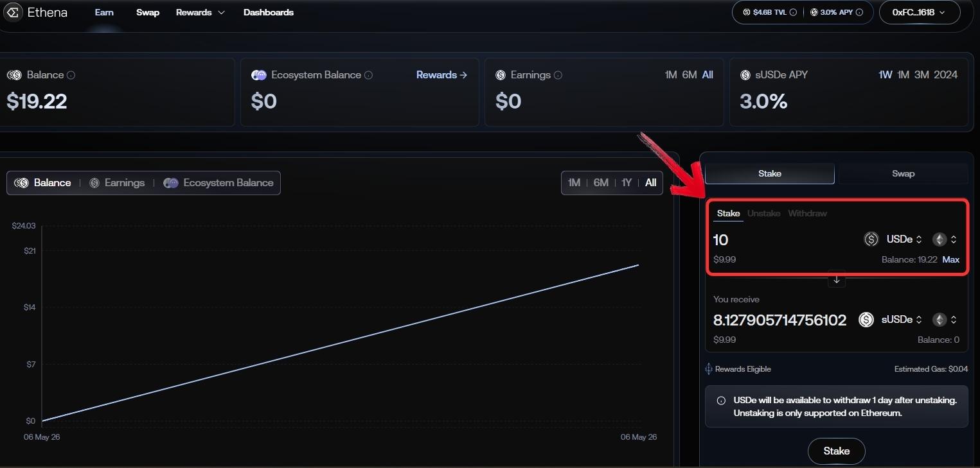The width and height of the screenshot is (980, 468).
Task: Click the info icon beside 3.0% APY pill
Action: pyautogui.click(x=860, y=12)
